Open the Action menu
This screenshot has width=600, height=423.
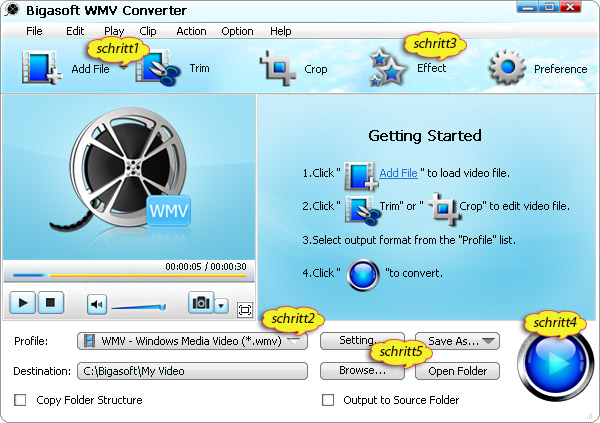pyautogui.click(x=191, y=31)
